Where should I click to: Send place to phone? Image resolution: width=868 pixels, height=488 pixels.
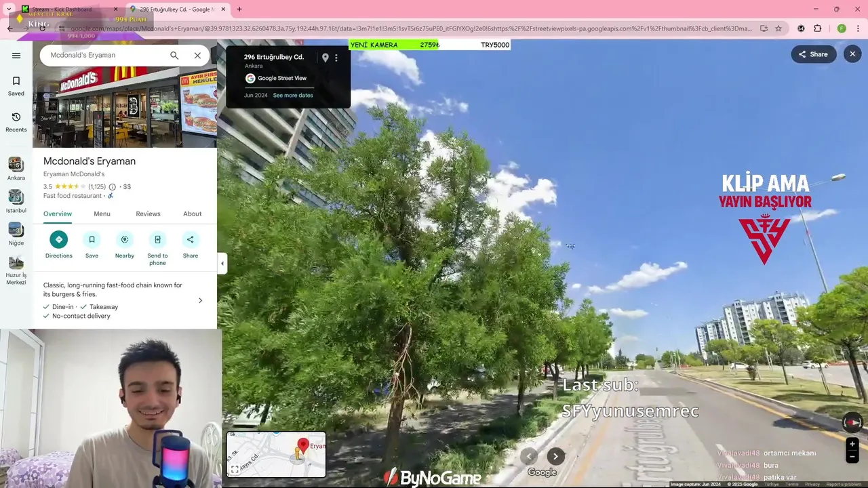coord(157,248)
